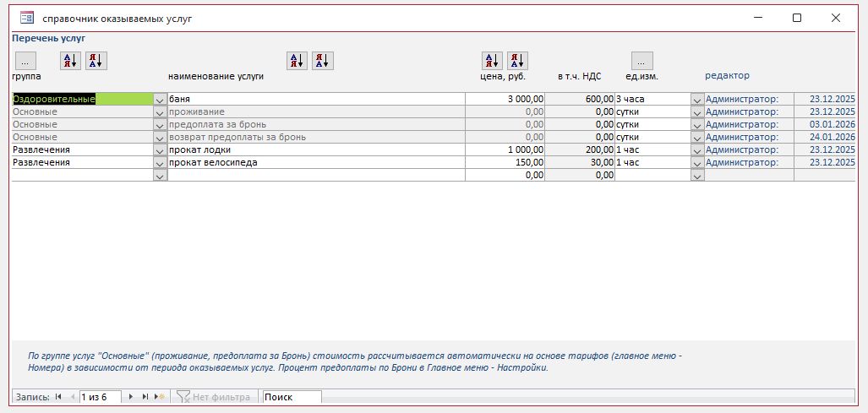
Task: Open the ellipsis button above ед.изм.
Action: (641, 61)
